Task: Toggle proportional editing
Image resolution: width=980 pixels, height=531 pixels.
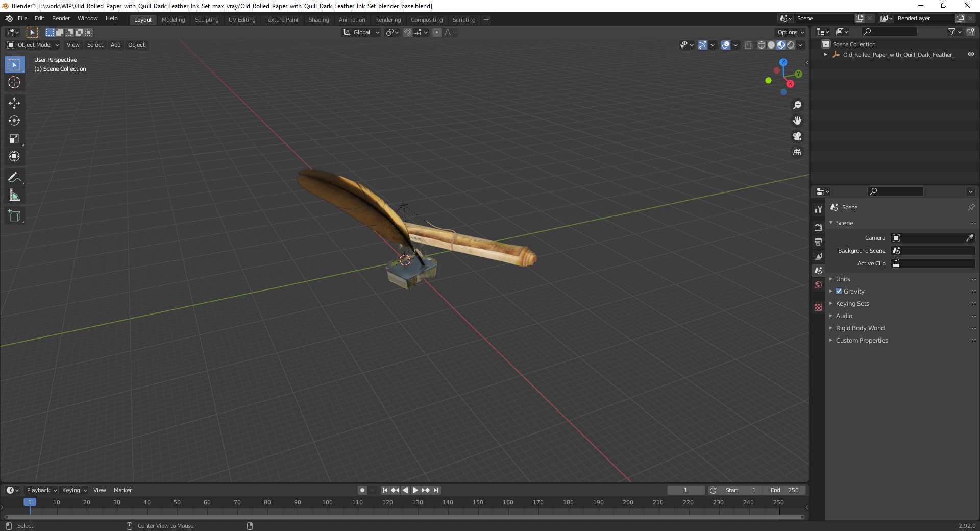Action: [x=437, y=32]
